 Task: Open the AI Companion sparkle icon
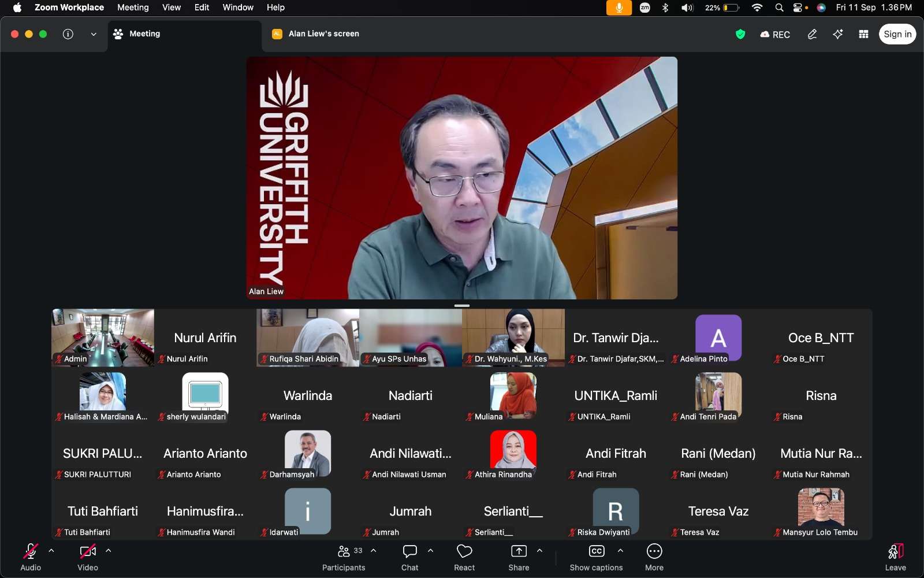[x=838, y=34]
